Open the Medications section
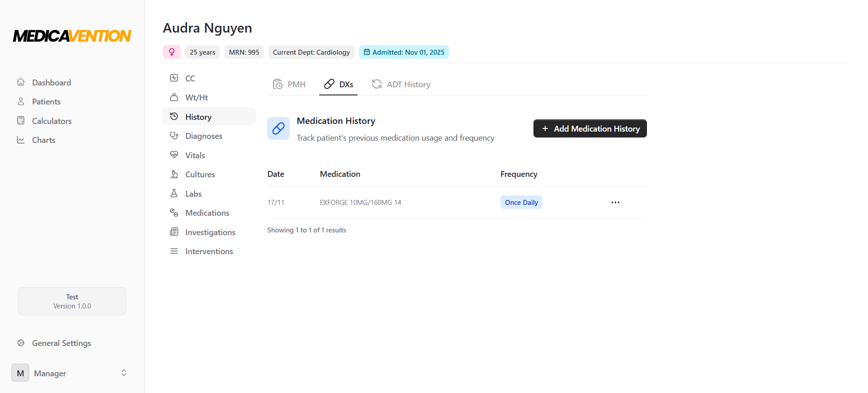 (x=207, y=213)
